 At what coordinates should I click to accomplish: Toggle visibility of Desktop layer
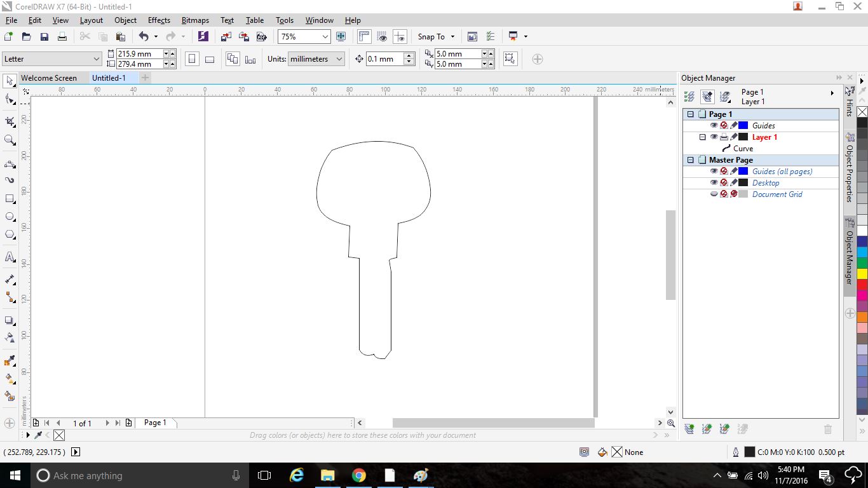click(714, 183)
